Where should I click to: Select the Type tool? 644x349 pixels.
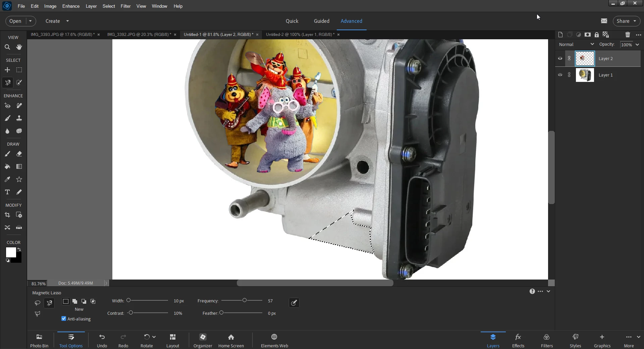click(7, 192)
